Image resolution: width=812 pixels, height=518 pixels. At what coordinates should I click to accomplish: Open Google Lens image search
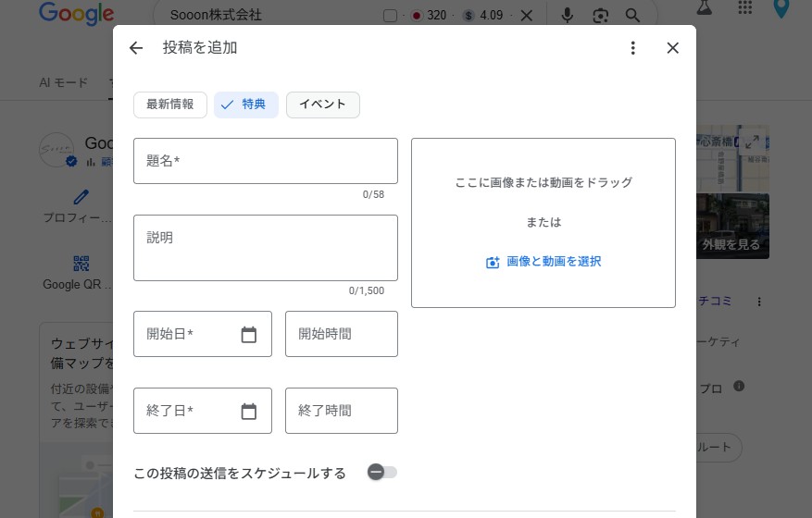600,16
